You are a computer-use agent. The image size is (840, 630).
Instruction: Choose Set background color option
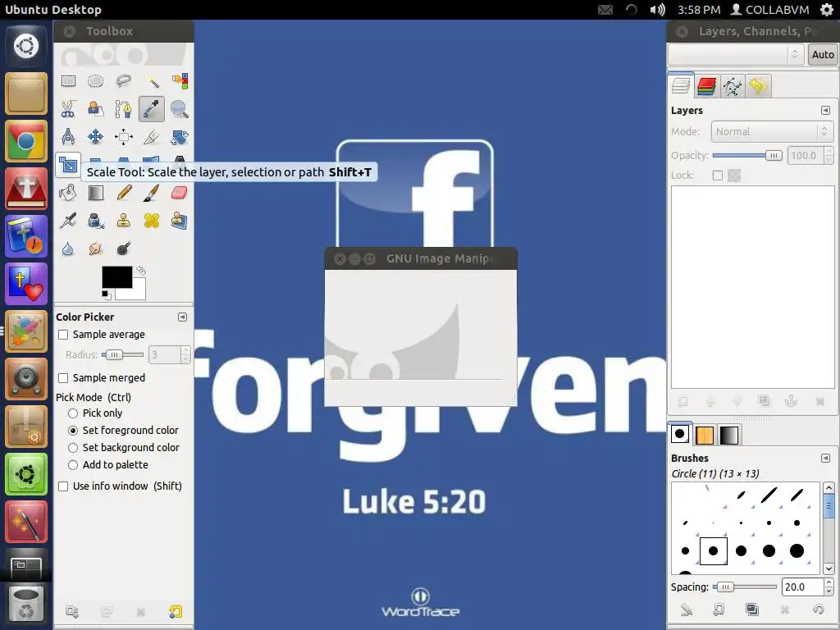point(73,447)
